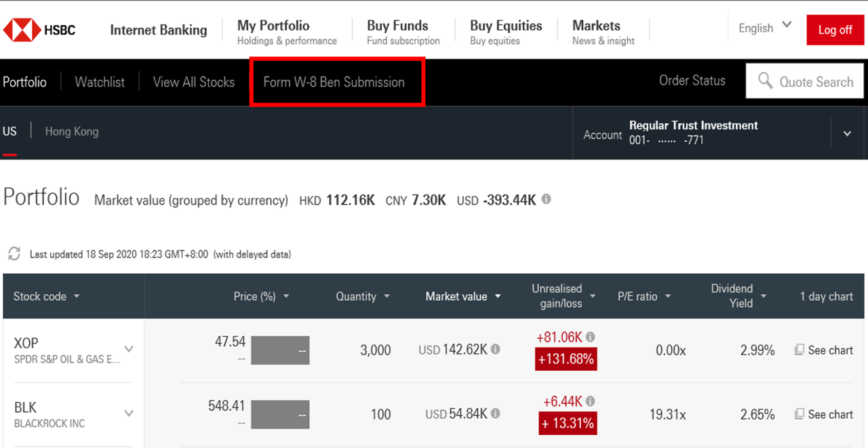Click the chart icon in the XOP row
The height and width of the screenshot is (448, 868).
coord(800,350)
